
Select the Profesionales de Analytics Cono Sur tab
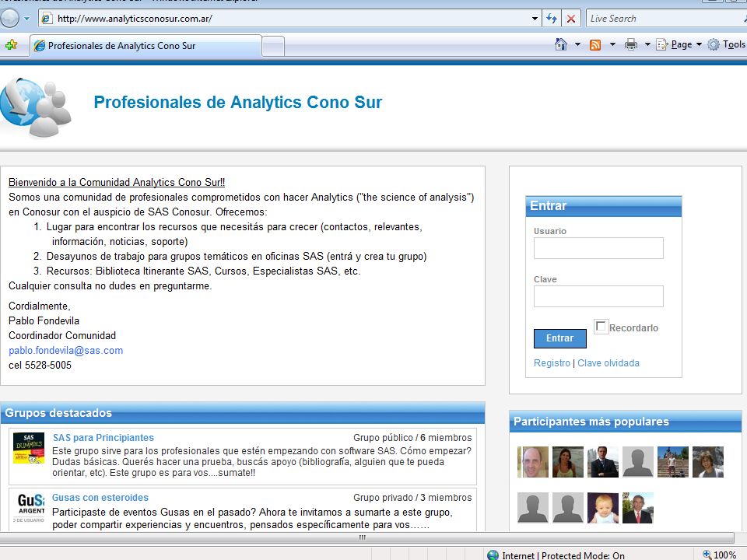pyautogui.click(x=146, y=46)
